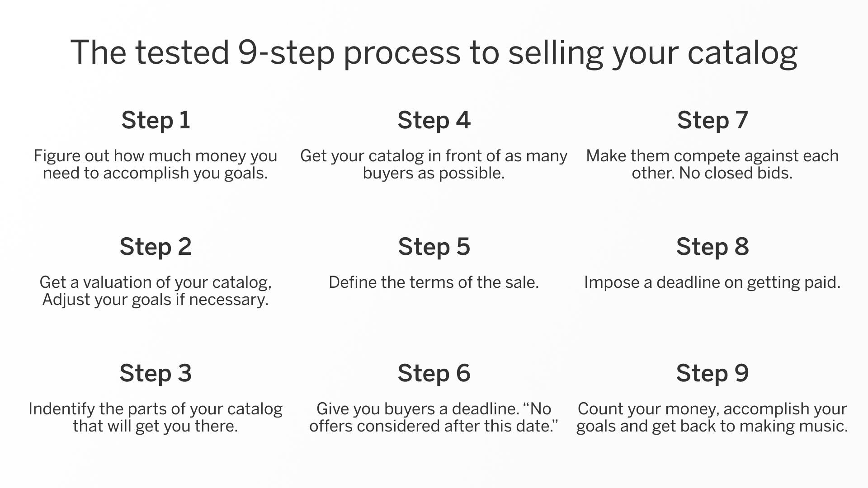Viewport: 868px width, 488px height.
Task: Click the 'Get your catalog in front' text
Action: 434,164
